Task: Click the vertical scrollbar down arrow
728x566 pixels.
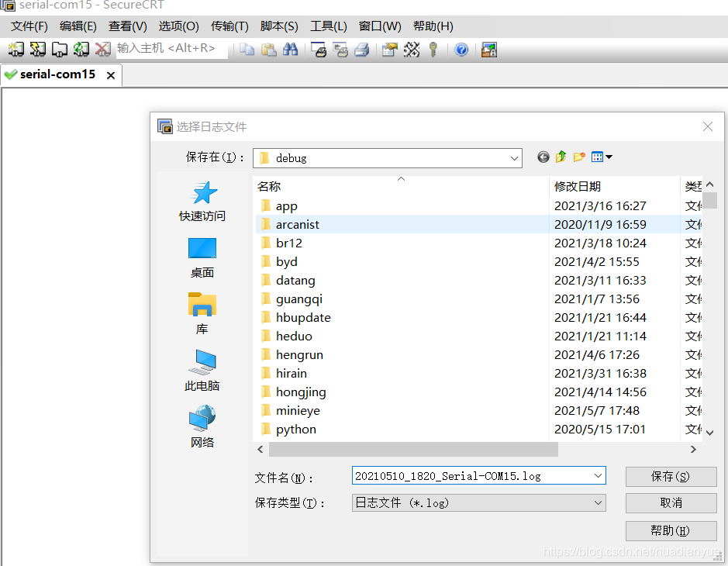Action: 709,433
